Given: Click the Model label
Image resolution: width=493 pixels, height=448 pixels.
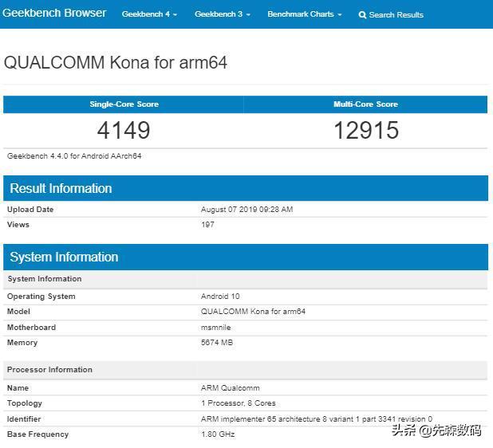Looking at the screenshot, I should 18,312.
